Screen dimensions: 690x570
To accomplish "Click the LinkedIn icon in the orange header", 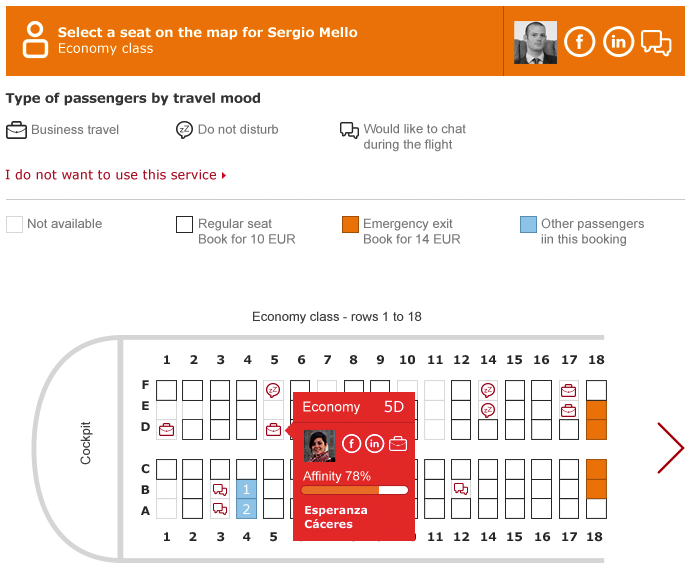I will (x=618, y=42).
